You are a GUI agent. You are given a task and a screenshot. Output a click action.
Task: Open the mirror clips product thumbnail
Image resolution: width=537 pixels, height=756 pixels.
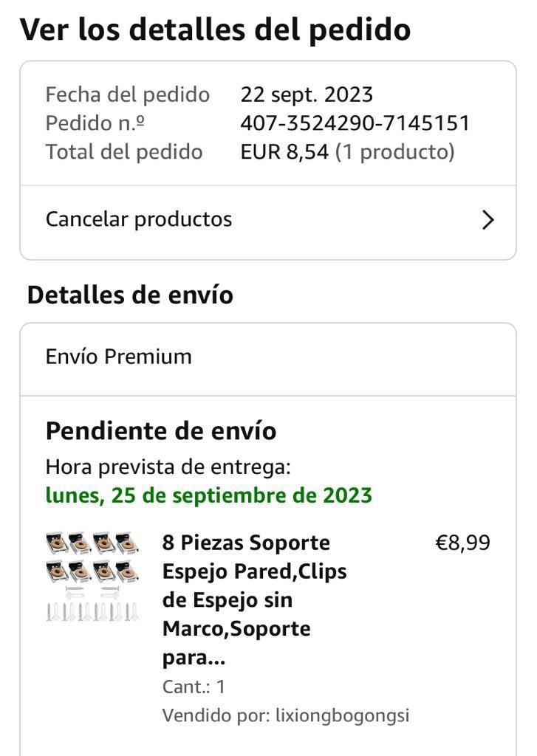point(92,575)
